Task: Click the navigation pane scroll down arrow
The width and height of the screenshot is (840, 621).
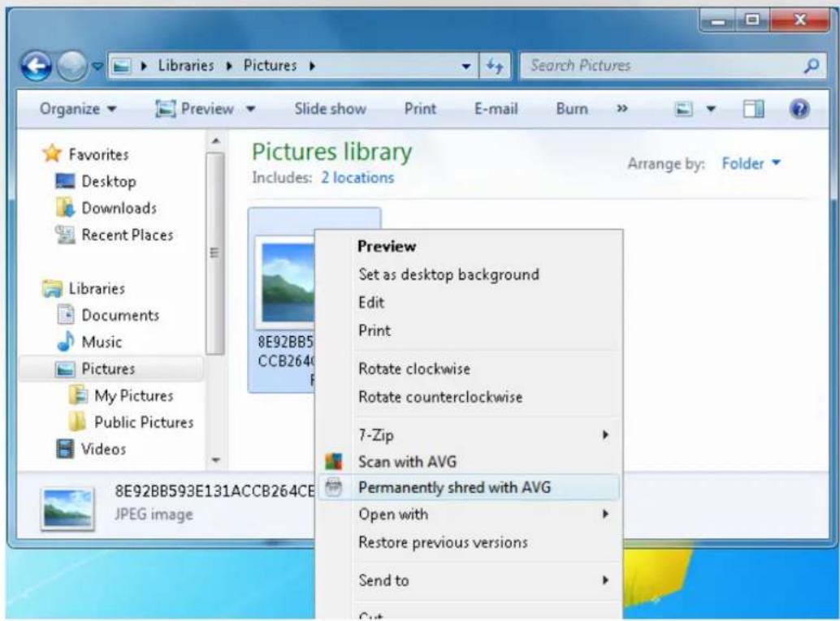Action: pos(215,459)
